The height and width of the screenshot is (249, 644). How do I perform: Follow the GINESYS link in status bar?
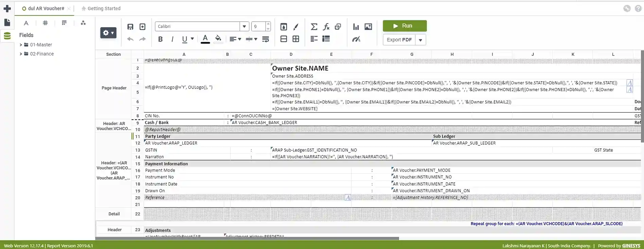click(631, 246)
